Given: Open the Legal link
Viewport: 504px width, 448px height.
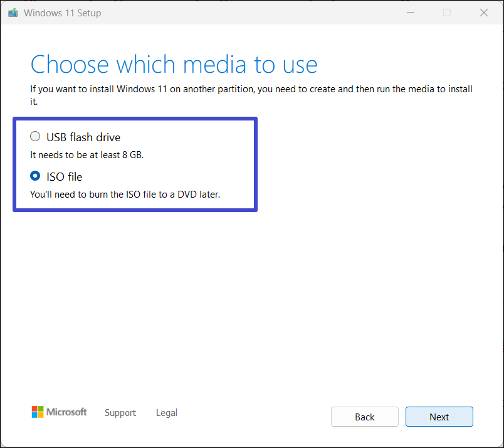Looking at the screenshot, I should point(167,413).
